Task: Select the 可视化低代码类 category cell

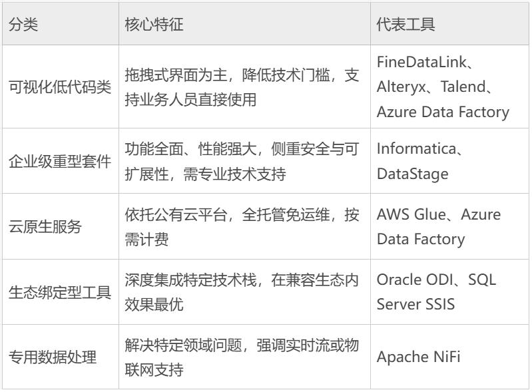Action: (60, 87)
